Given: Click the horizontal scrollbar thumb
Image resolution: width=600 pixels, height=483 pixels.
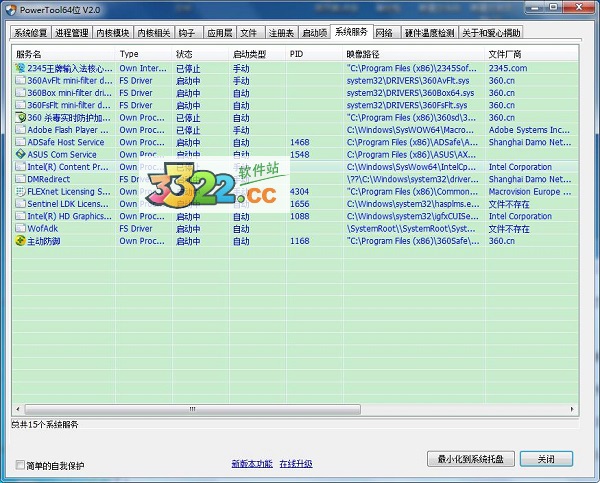Looking at the screenshot, I should coord(192,410).
